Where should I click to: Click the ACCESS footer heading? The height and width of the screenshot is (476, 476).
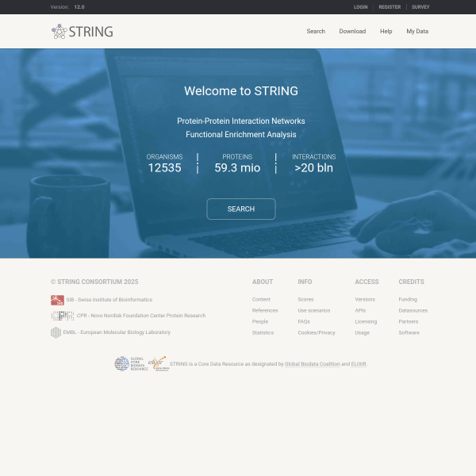(x=367, y=282)
